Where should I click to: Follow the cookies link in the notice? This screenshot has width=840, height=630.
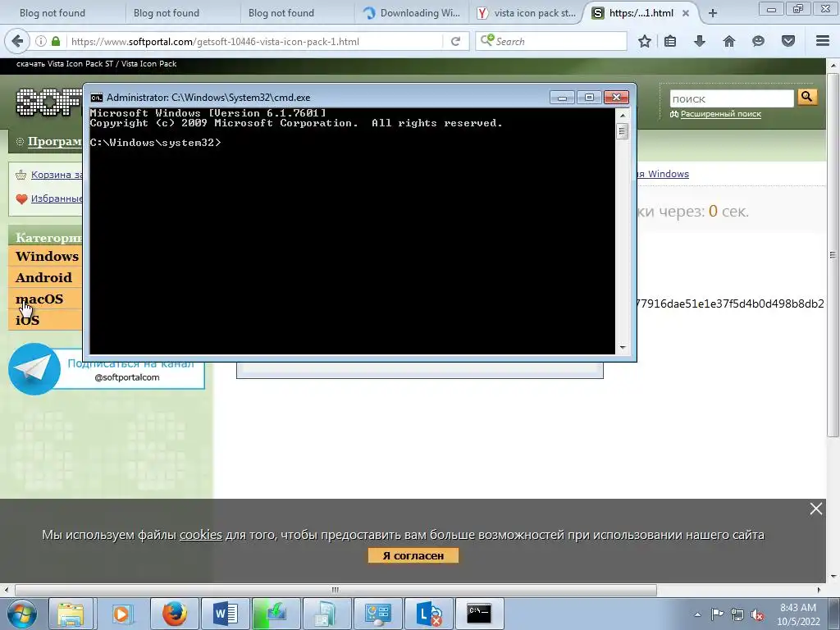(x=201, y=535)
